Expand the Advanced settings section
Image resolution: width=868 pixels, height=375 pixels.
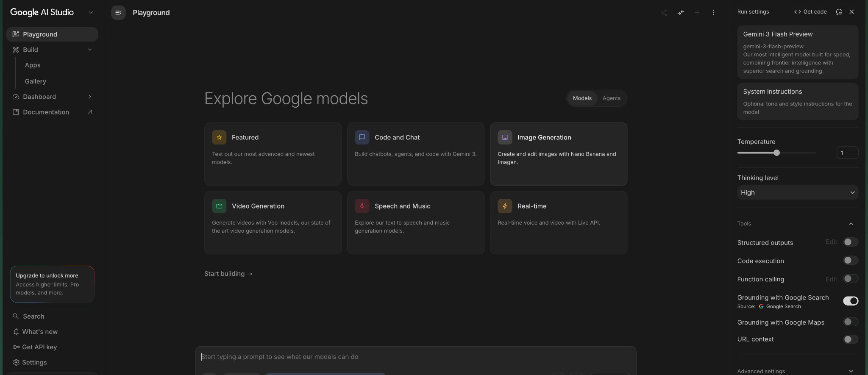click(798, 371)
